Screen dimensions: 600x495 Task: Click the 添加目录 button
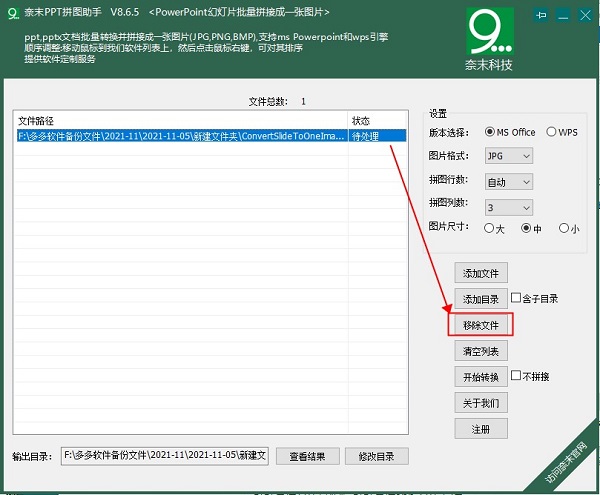(x=481, y=299)
